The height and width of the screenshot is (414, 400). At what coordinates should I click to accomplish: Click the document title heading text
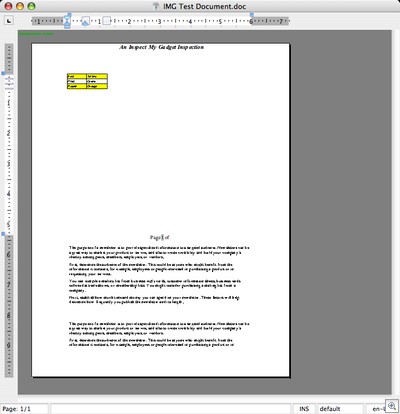click(x=162, y=47)
